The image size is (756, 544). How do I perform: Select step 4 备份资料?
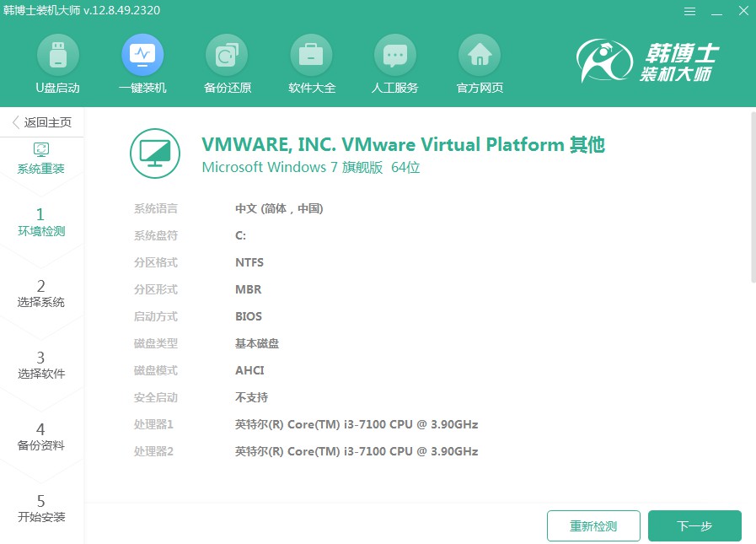(41, 437)
